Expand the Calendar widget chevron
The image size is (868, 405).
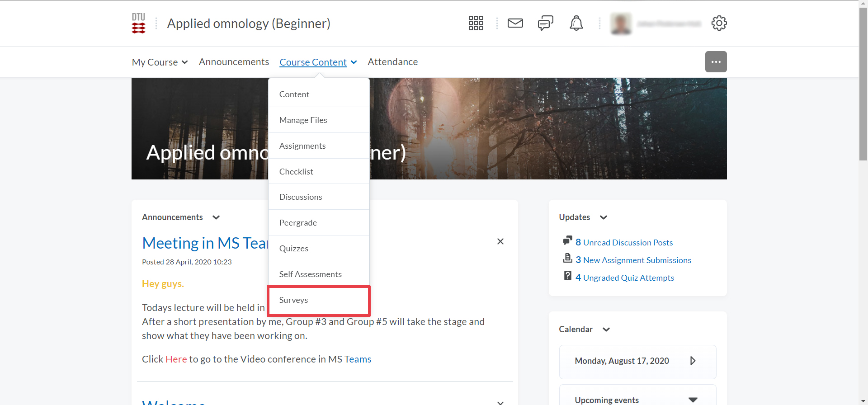pos(606,330)
